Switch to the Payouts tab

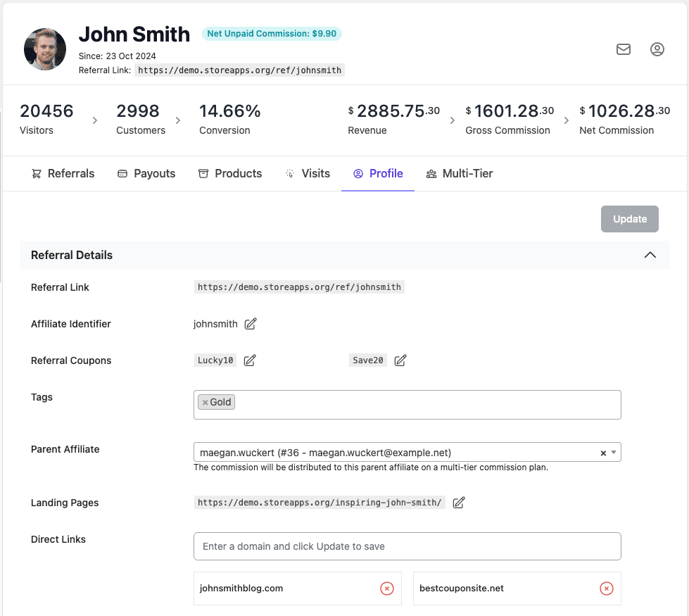(146, 173)
